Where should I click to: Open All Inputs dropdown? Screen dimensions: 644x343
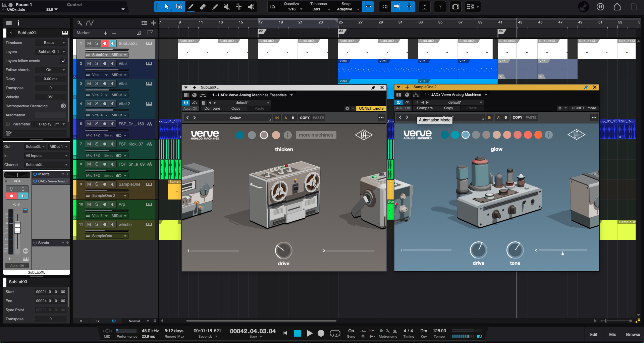[x=46, y=156]
